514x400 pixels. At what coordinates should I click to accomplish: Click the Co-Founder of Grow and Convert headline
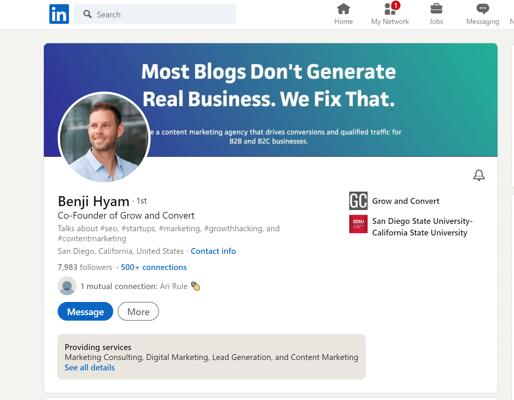126,216
